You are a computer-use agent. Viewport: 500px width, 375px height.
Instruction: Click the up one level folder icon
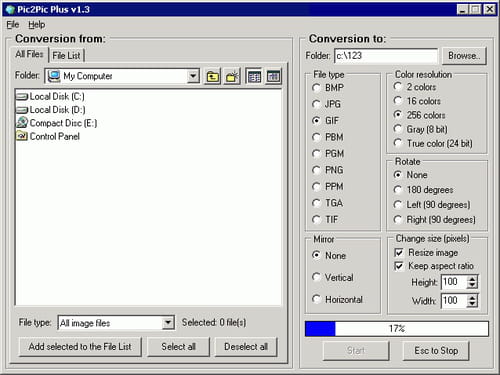click(x=213, y=77)
